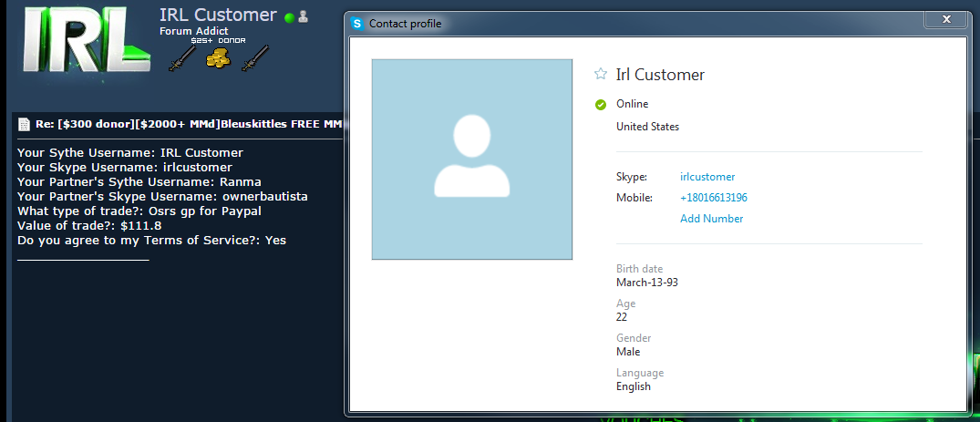Screen dimensions: 980x422
Task: Select the 'Value of trade?: $111.8' line
Action: [89, 226]
